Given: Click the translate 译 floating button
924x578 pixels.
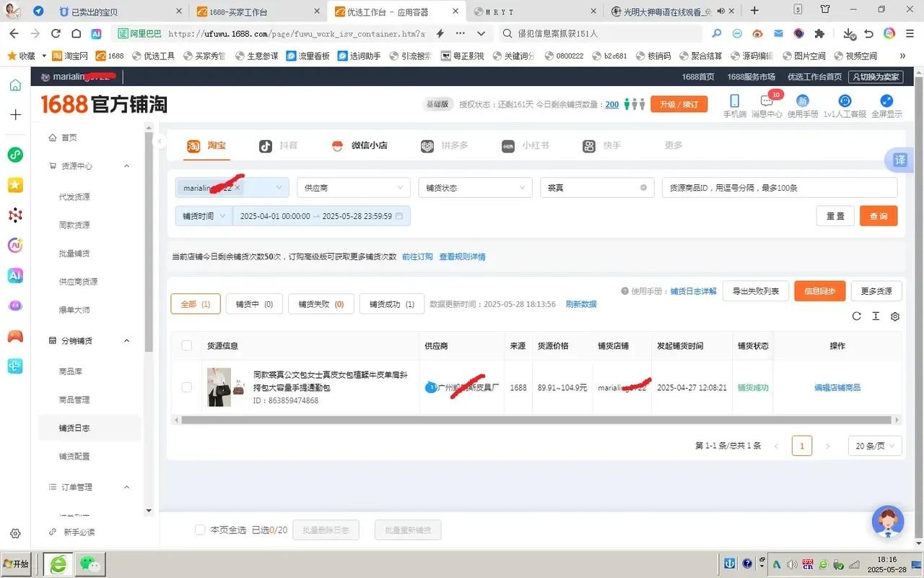Looking at the screenshot, I should (x=899, y=160).
